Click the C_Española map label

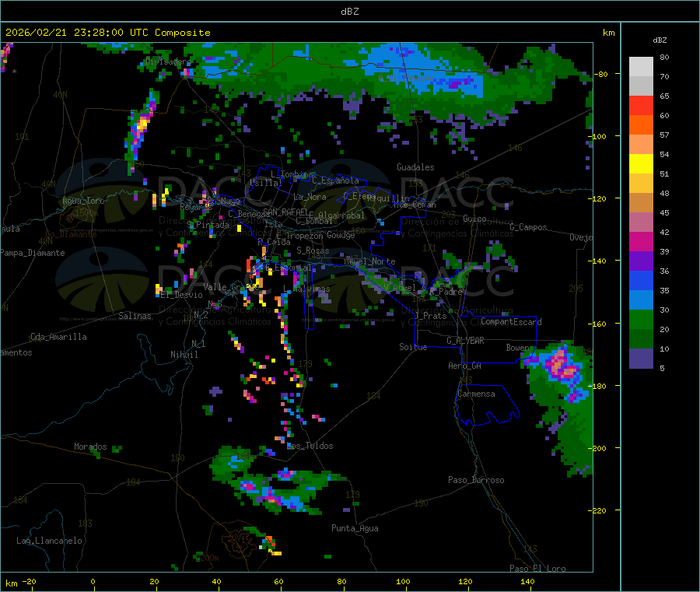point(335,180)
